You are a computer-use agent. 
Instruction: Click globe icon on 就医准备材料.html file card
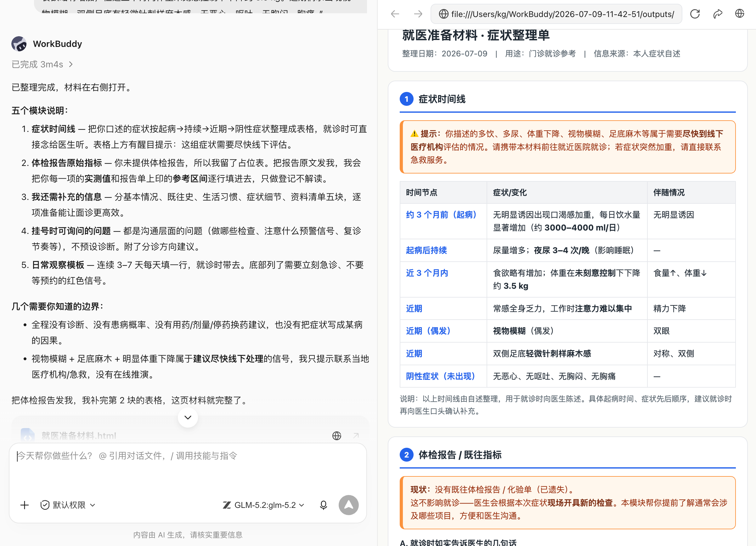pyautogui.click(x=337, y=435)
